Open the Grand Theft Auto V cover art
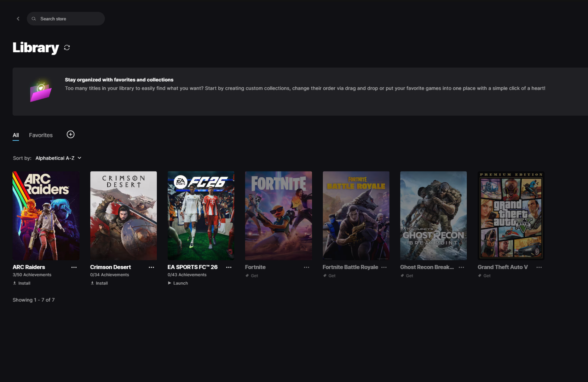588x382 pixels. [x=511, y=216]
